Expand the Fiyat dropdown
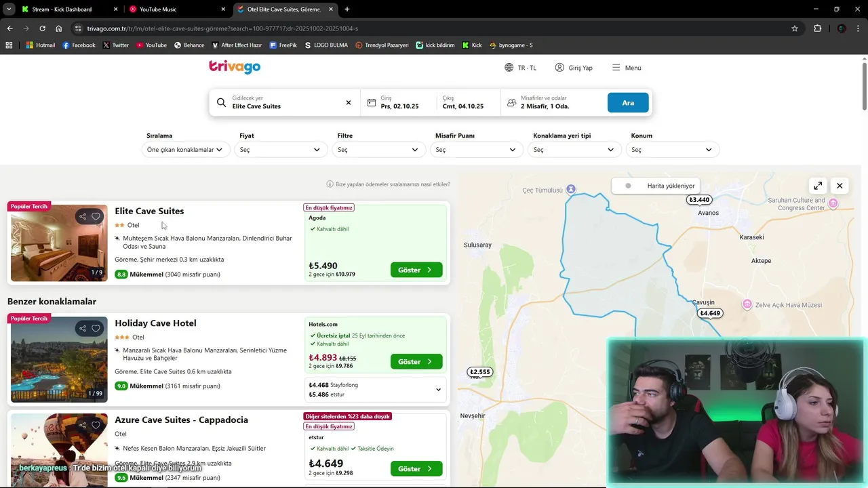 click(280, 150)
